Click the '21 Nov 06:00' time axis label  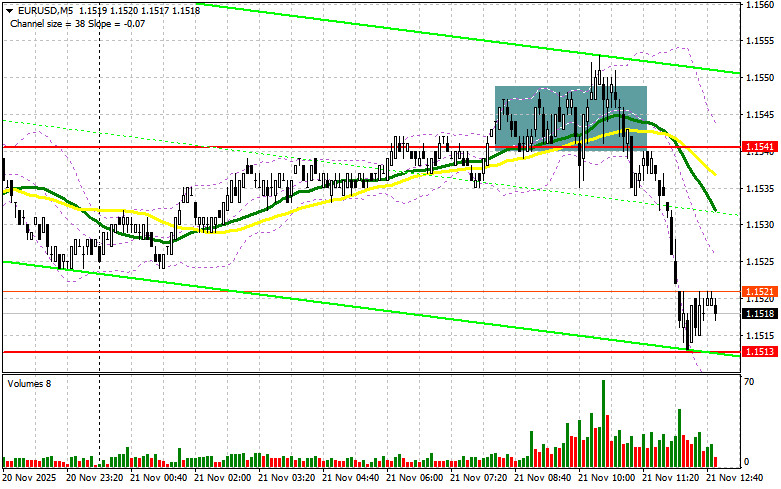pyautogui.click(x=414, y=478)
